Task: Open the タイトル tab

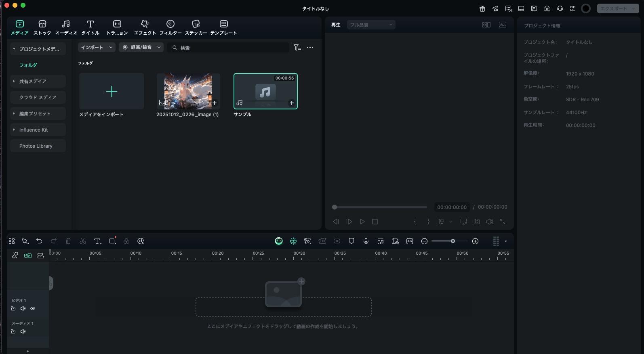Action: tap(90, 27)
